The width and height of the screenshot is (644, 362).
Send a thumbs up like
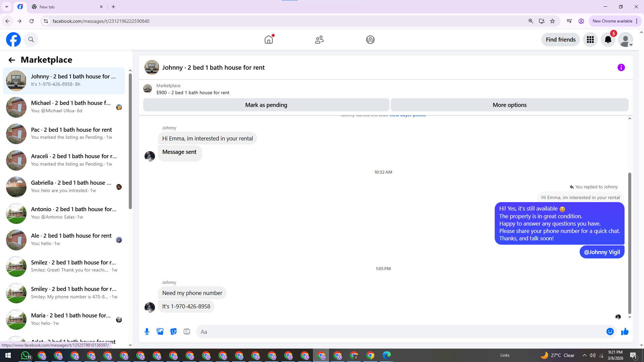[625, 331]
